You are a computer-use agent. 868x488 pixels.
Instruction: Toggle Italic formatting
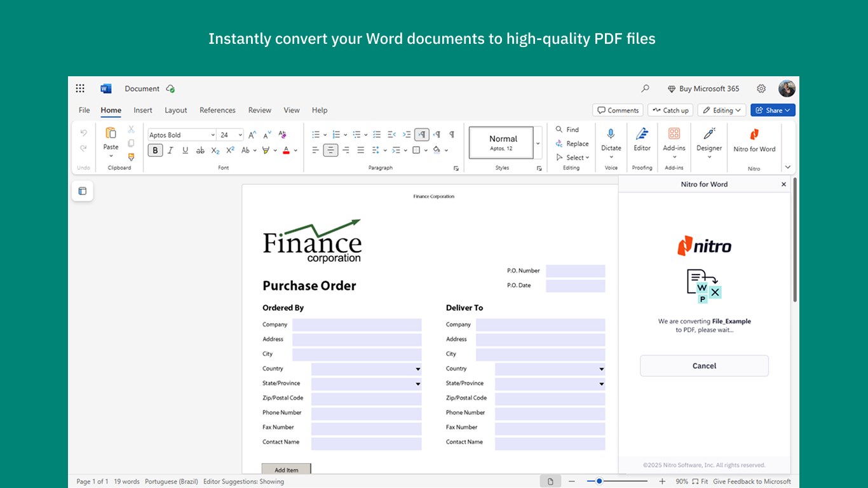[x=170, y=151]
